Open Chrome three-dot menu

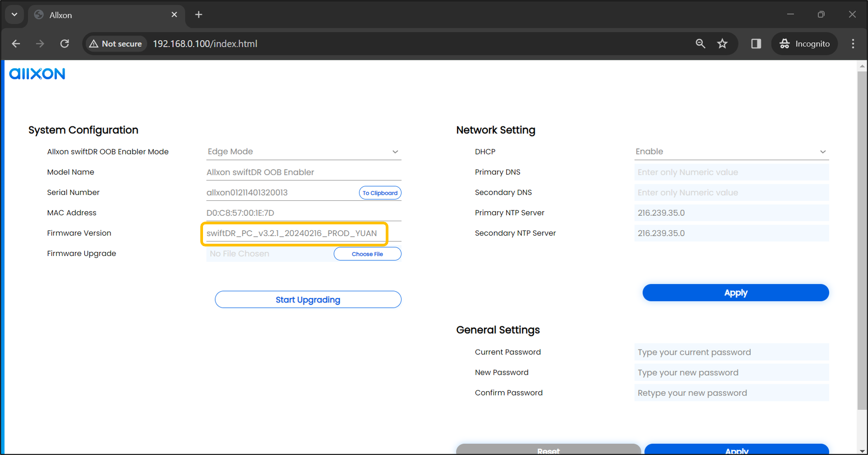tap(853, 44)
